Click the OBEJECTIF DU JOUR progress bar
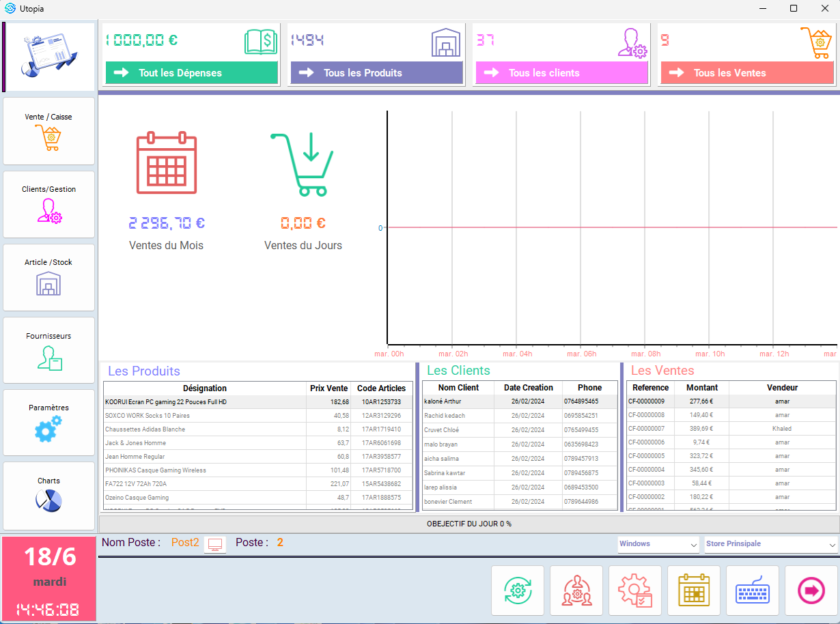This screenshot has width=840, height=624. pyautogui.click(x=469, y=524)
